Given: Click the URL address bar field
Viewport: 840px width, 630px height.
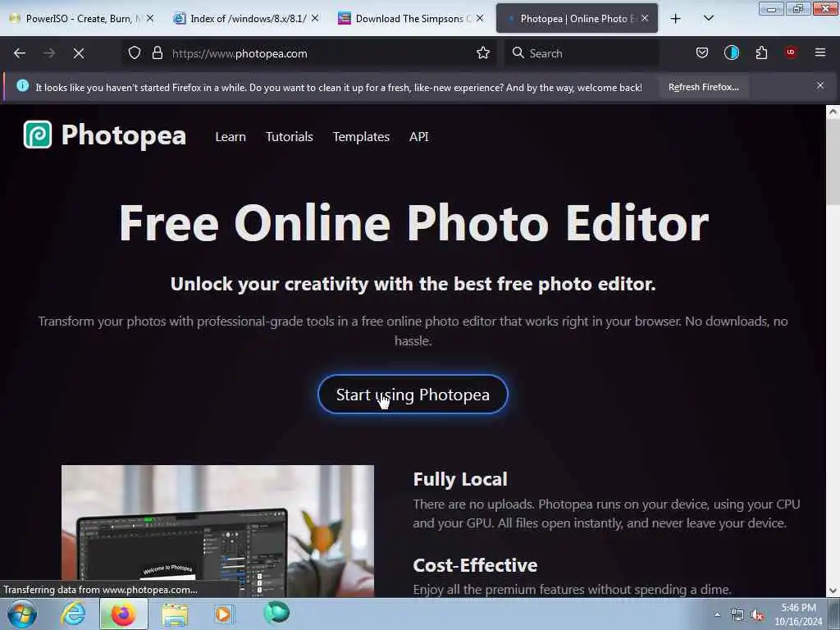Looking at the screenshot, I should click(x=308, y=53).
